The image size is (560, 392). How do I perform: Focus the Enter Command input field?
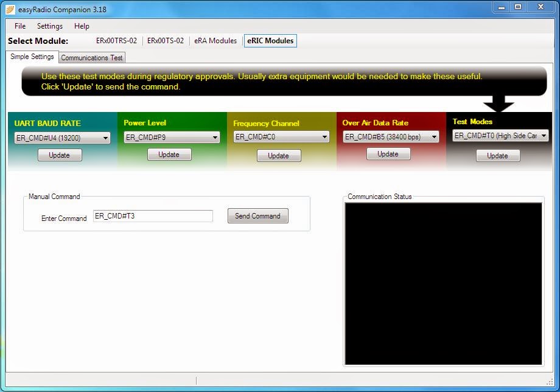[x=153, y=216]
